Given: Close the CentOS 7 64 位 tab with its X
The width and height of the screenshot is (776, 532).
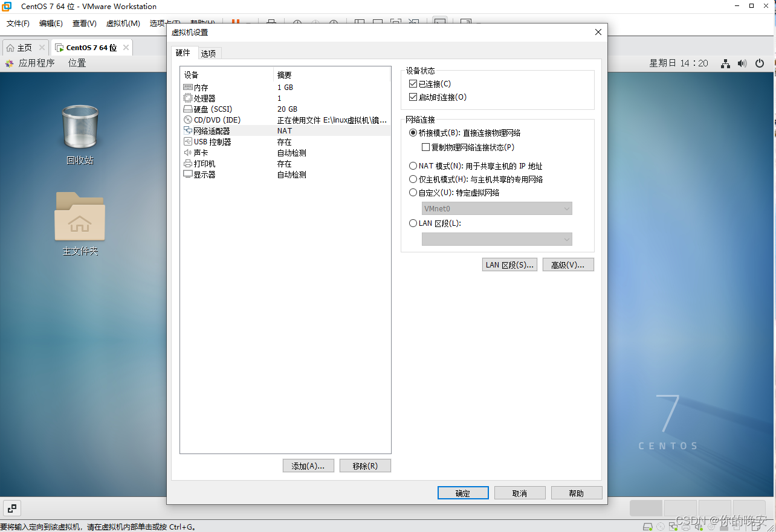Looking at the screenshot, I should pos(126,48).
